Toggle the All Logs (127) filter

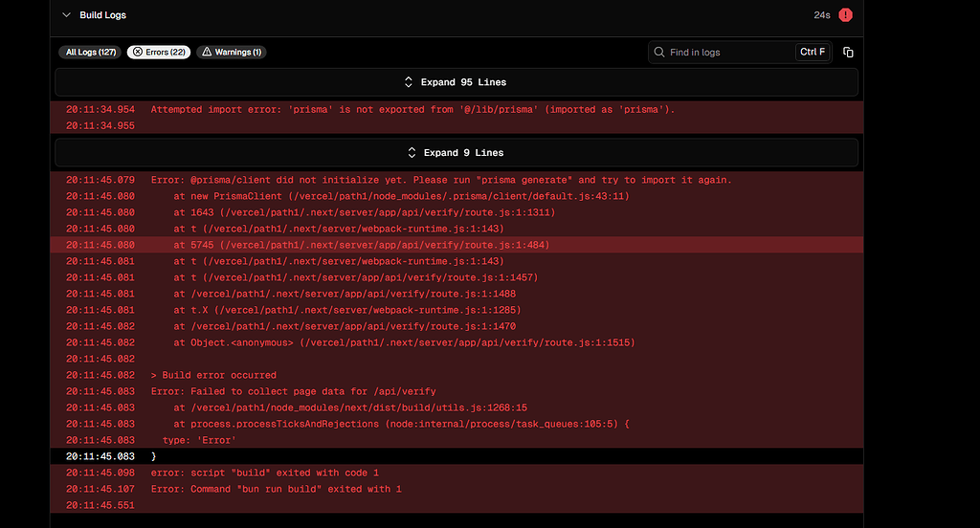pyautogui.click(x=91, y=52)
